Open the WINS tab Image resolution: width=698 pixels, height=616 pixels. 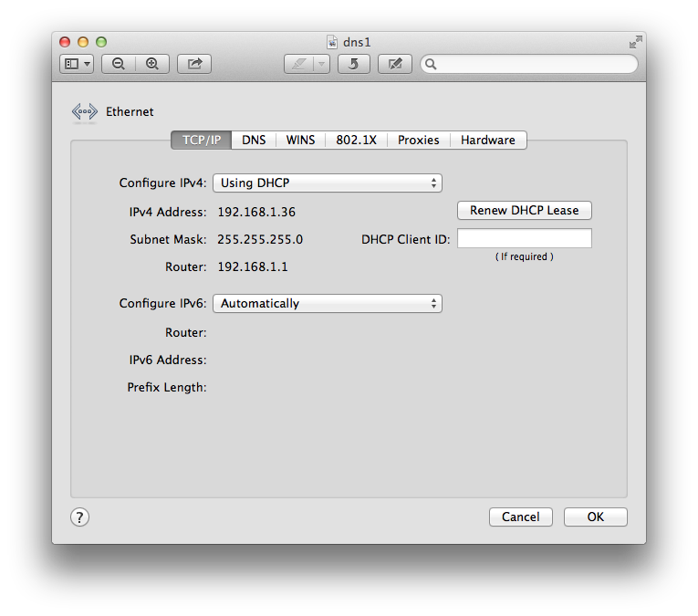[300, 140]
